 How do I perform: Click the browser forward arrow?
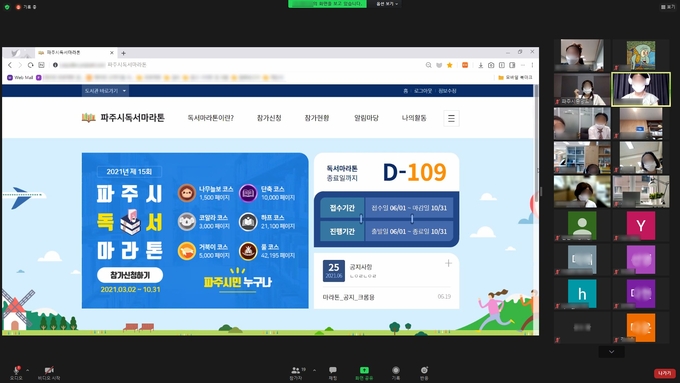click(x=20, y=65)
